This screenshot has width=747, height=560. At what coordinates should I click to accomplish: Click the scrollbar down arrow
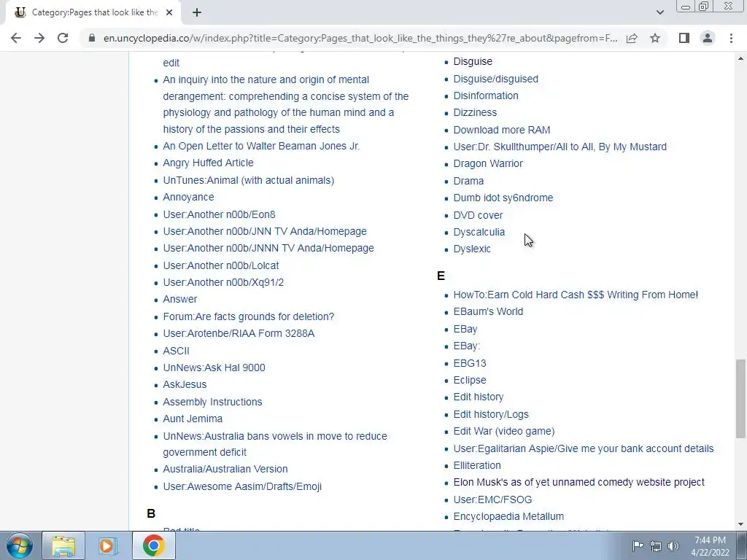point(740,524)
